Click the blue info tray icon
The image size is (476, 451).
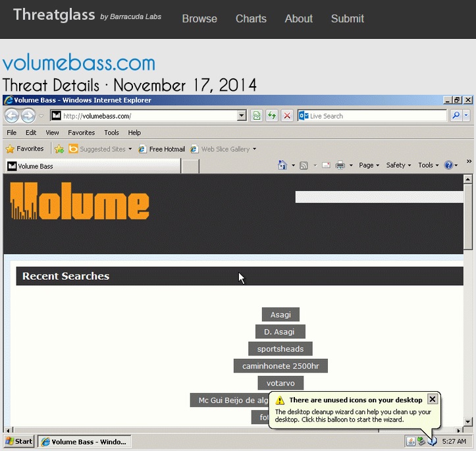click(x=433, y=441)
